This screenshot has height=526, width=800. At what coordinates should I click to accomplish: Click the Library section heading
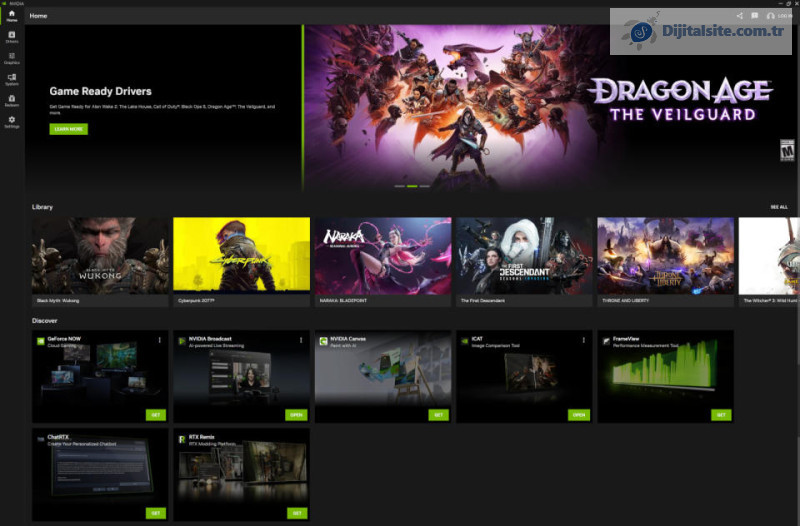click(x=42, y=207)
